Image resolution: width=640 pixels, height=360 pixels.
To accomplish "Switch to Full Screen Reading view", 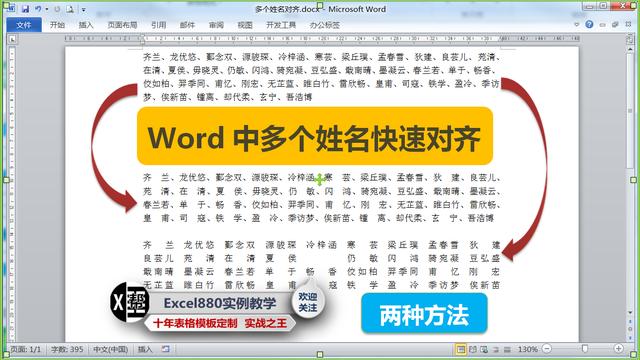I will tap(473, 349).
